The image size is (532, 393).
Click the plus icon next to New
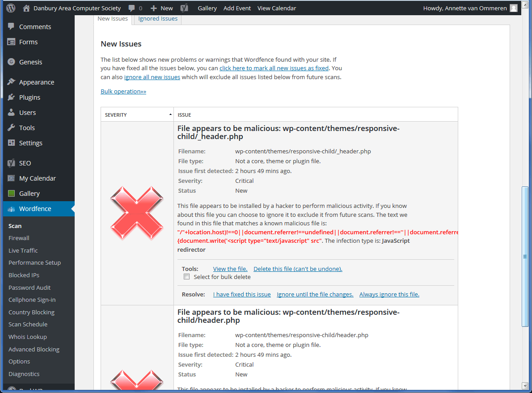tap(154, 8)
